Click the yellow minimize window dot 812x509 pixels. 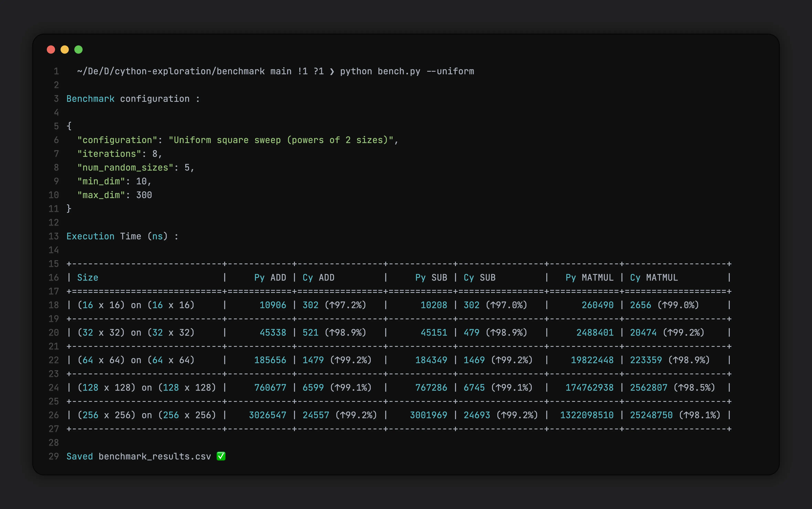pos(65,50)
